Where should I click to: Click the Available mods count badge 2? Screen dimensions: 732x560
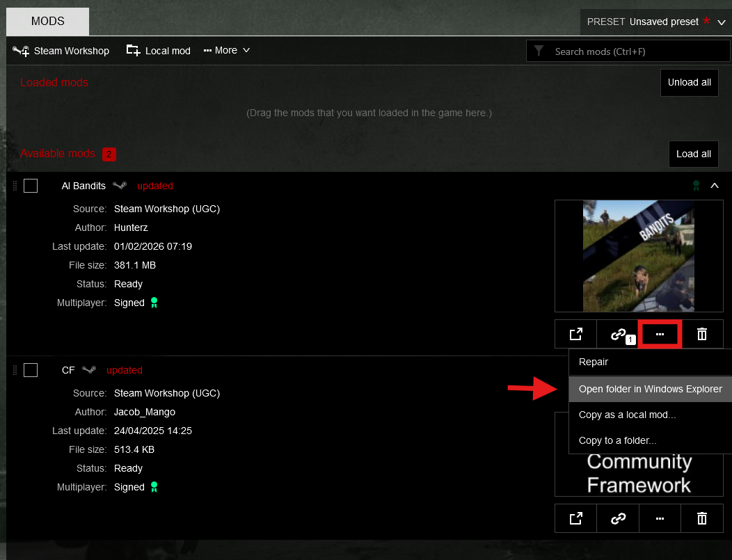point(109,154)
